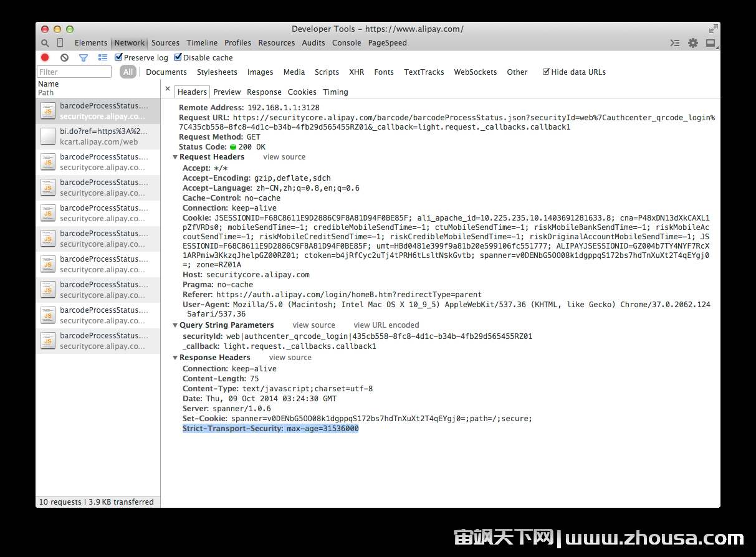The width and height of the screenshot is (756, 557).
Task: Click view source beside Request Headers
Action: pos(284,157)
